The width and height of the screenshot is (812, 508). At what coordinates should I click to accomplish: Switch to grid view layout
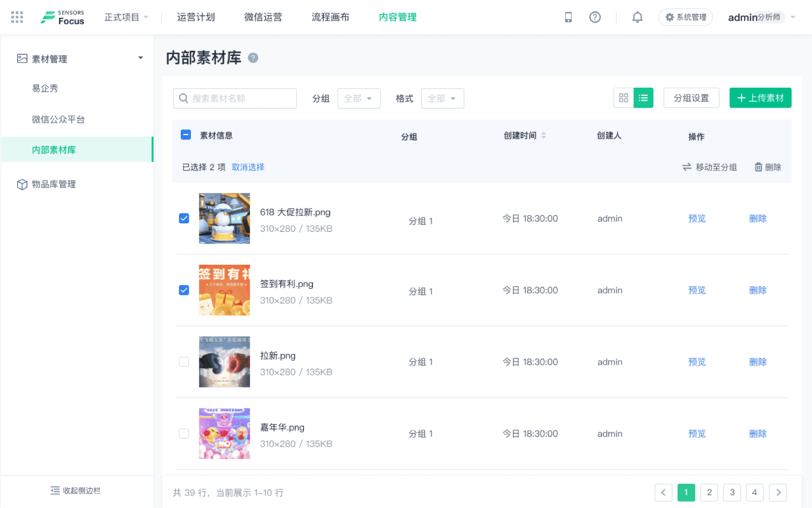point(623,98)
